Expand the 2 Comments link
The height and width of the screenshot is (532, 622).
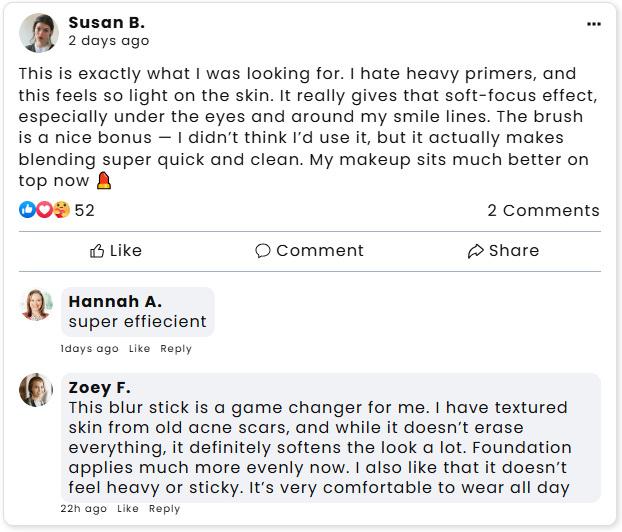(543, 210)
